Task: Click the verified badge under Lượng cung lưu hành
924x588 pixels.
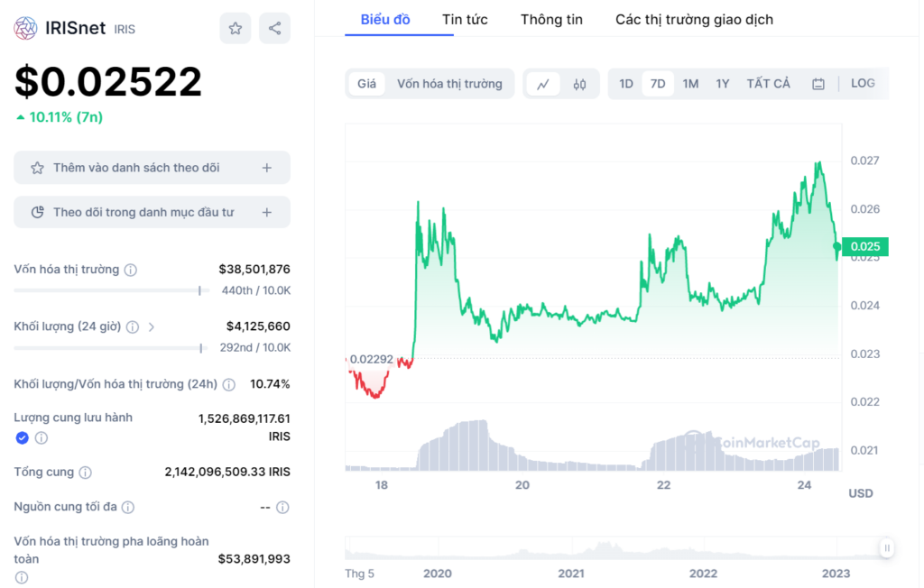Action: 22,437
